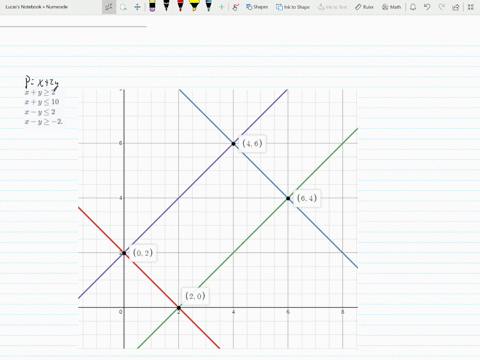This screenshot has height=360, width=480.
Task: Add a new pen with plus icon
Action: [x=221, y=7]
